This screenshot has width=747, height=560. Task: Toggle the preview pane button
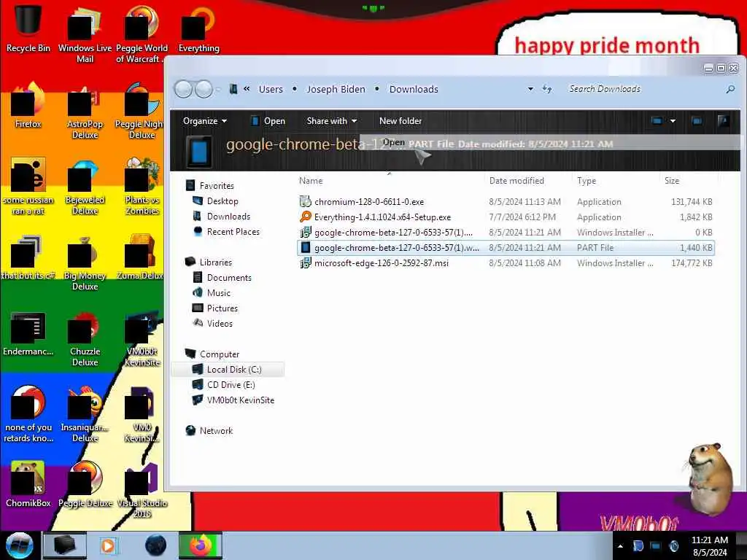tap(697, 121)
